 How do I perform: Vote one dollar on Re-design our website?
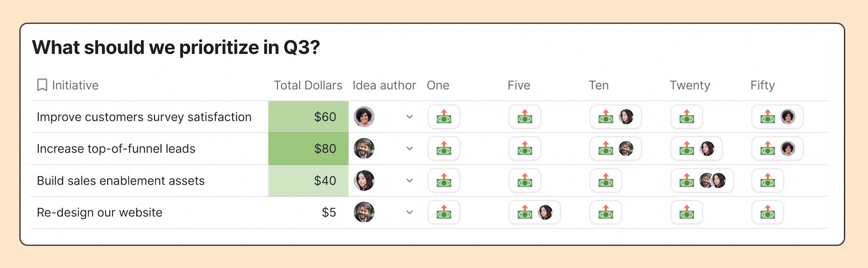tap(444, 212)
